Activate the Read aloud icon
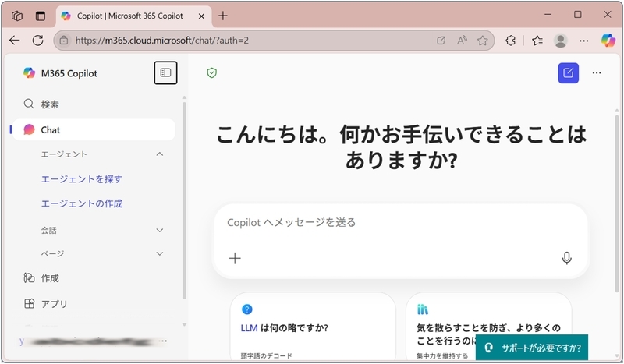This screenshot has height=364, width=624. pos(462,41)
